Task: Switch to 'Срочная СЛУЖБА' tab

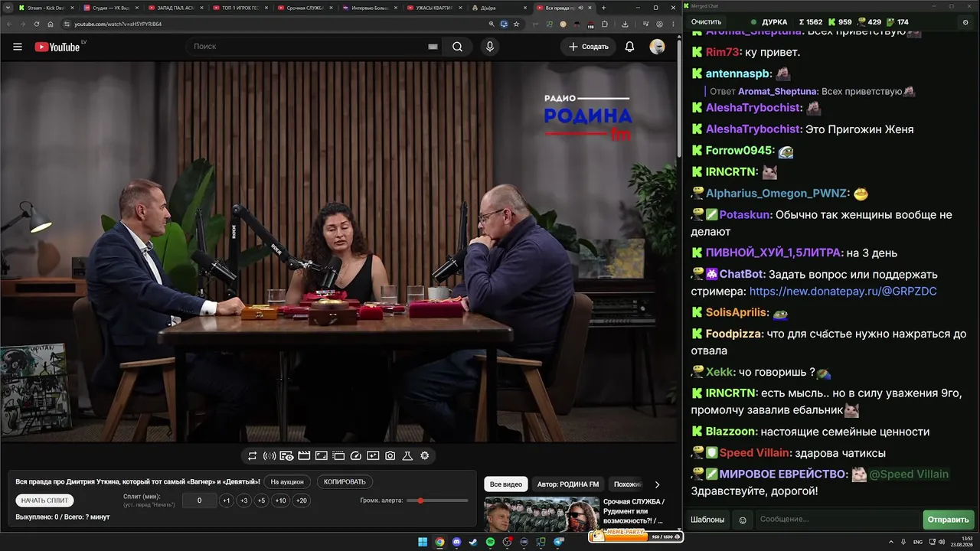Action: pos(305,8)
